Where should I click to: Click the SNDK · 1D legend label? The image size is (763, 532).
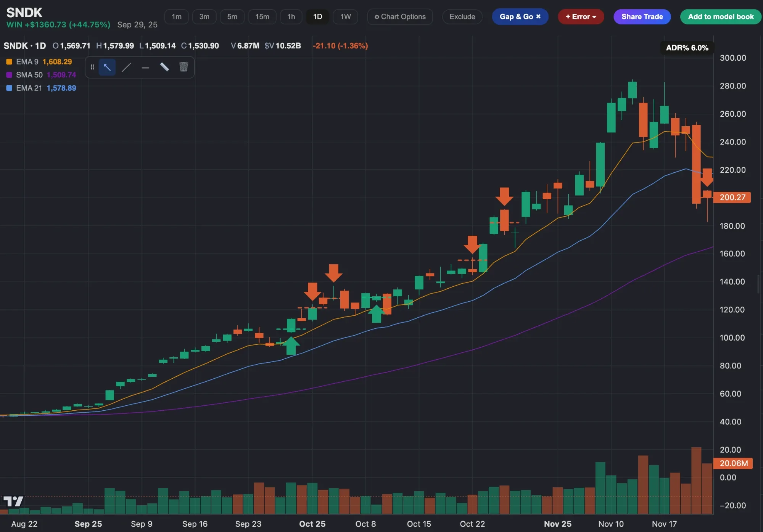pyautogui.click(x=25, y=46)
